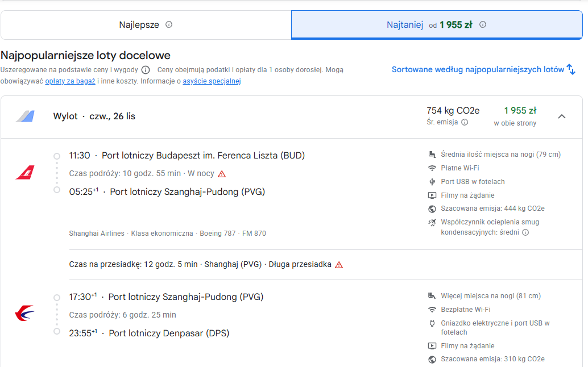Click Wi-Fi icon beside 'Bezpłatne Wi-Fi'

pyautogui.click(x=432, y=310)
